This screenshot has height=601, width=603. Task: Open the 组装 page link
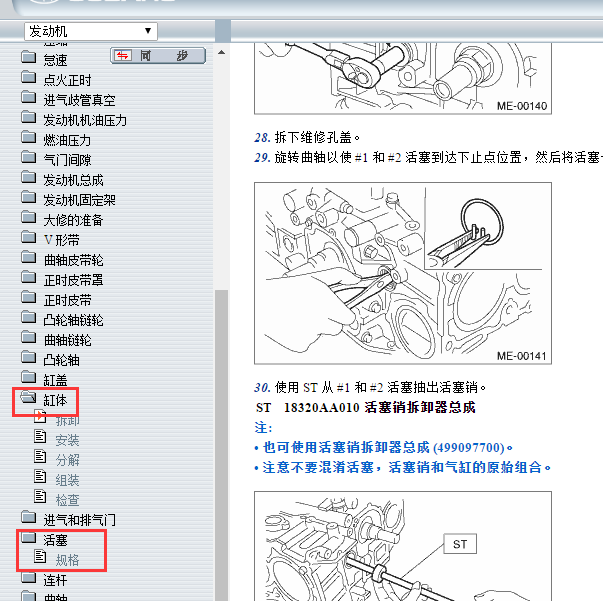(x=68, y=480)
